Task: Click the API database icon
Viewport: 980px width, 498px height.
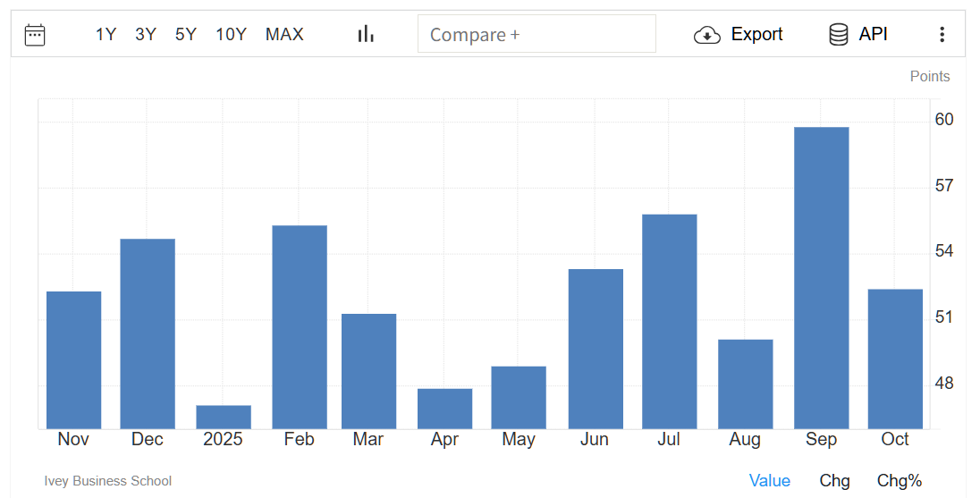Action: [x=838, y=35]
